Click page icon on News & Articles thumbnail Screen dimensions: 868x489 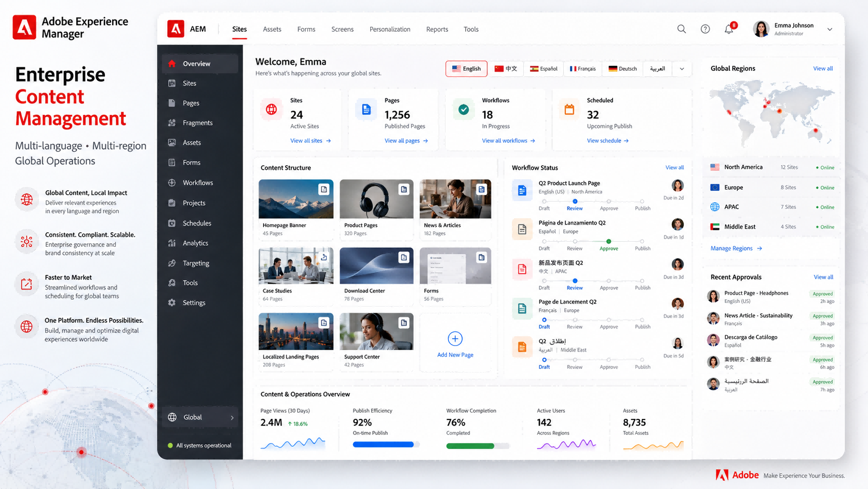pos(482,190)
